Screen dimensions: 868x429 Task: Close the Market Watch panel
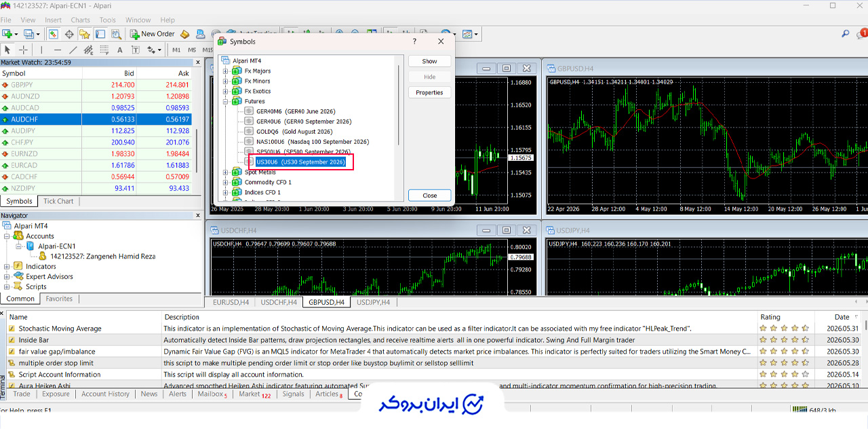point(198,62)
